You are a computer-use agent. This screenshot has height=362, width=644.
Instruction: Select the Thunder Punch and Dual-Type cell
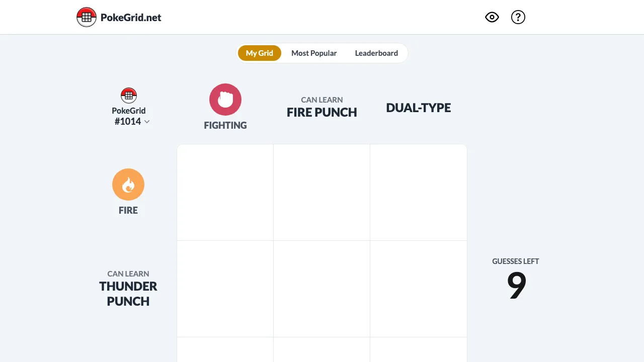tap(419, 289)
